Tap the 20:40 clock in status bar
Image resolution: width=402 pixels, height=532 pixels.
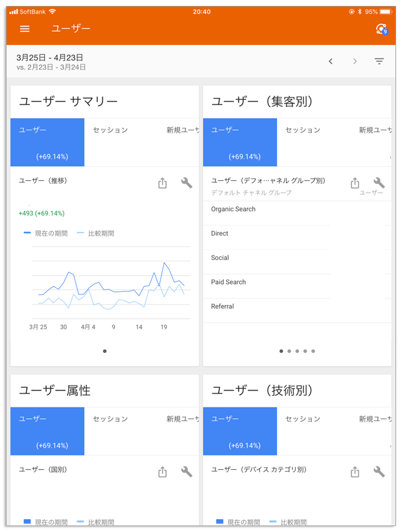[x=202, y=12]
